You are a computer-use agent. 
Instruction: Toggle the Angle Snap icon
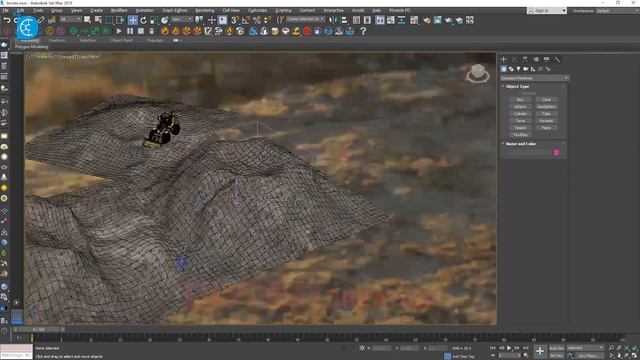246,20
